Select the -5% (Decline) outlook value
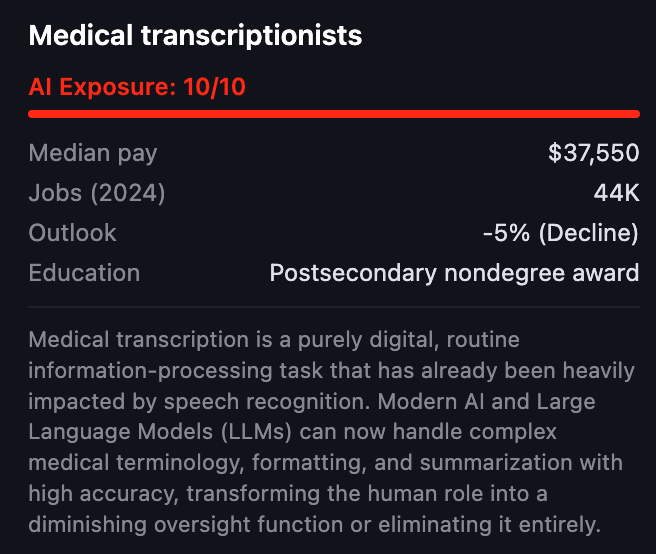This screenshot has height=554, width=656. [560, 233]
